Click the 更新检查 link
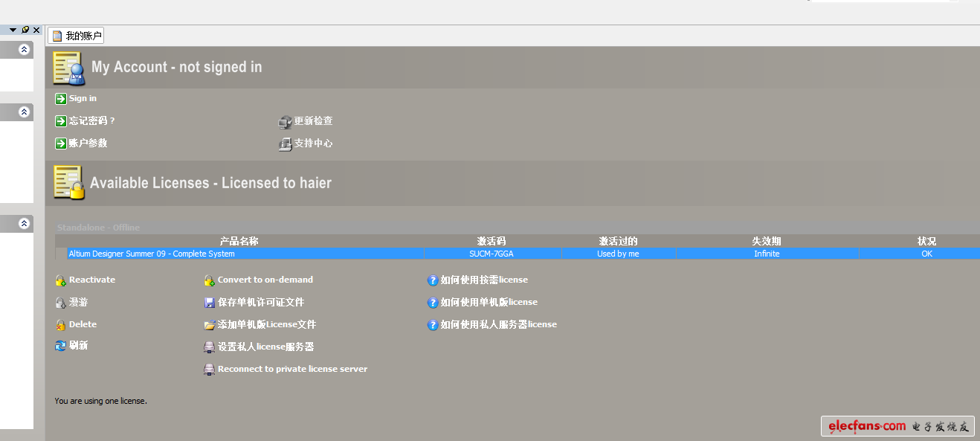 tap(313, 121)
